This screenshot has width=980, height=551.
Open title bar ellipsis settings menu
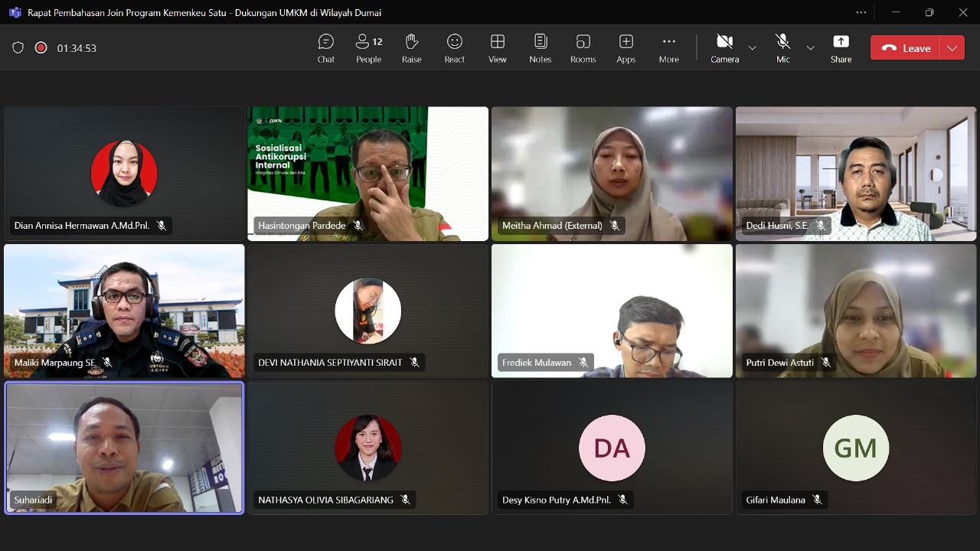pos(861,12)
